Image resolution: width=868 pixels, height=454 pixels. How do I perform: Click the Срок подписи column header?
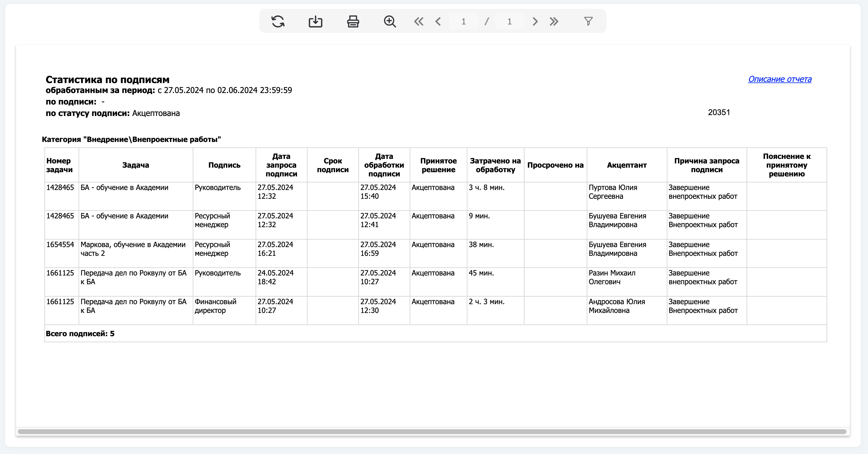333,165
